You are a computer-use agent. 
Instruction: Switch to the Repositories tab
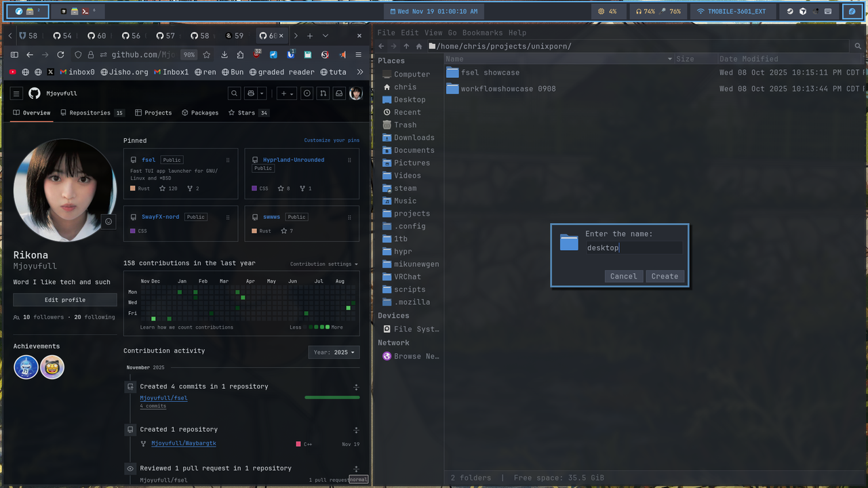click(x=90, y=113)
